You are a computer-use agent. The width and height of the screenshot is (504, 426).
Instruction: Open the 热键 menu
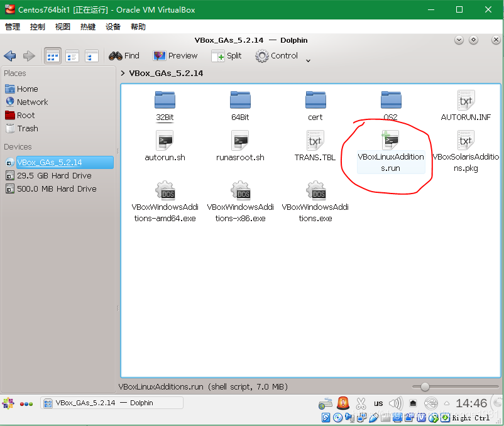[88, 26]
